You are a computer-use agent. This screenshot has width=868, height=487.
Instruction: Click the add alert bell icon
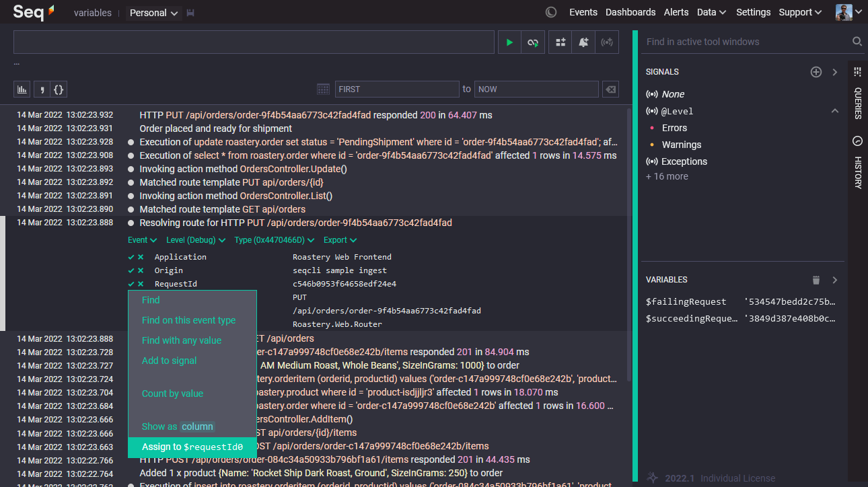tap(583, 42)
